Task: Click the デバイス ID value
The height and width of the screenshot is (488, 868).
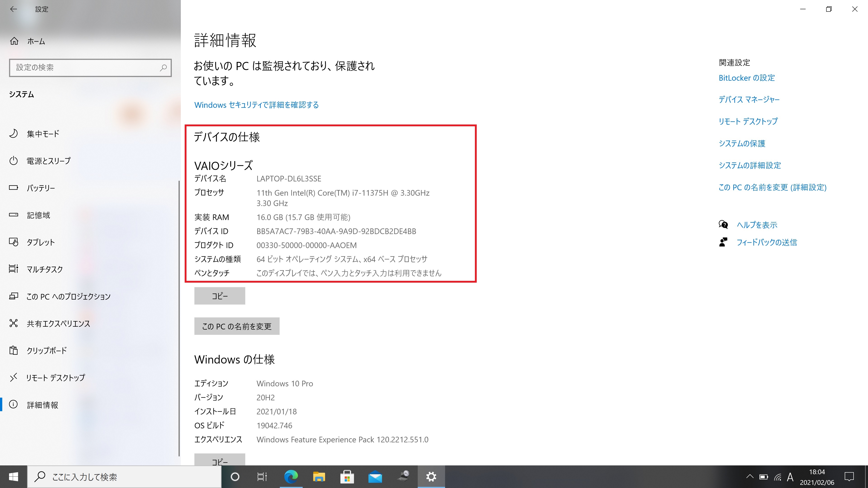Action: 336,231
